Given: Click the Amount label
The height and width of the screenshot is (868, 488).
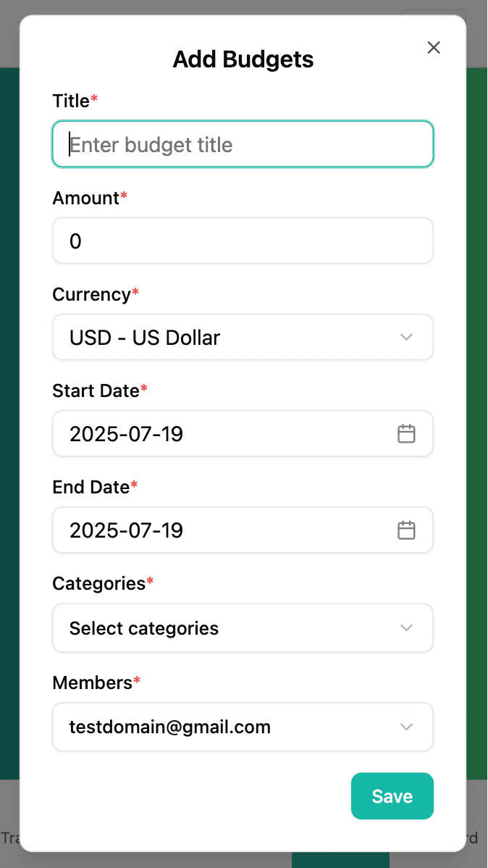Looking at the screenshot, I should [x=85, y=198].
